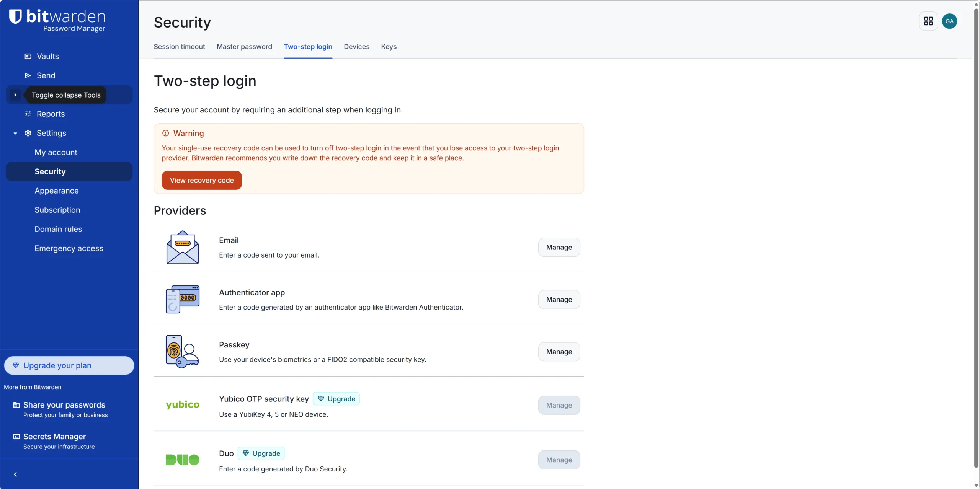Image resolution: width=980 pixels, height=489 pixels.
Task: Open the GA account avatar menu
Action: pyautogui.click(x=949, y=21)
